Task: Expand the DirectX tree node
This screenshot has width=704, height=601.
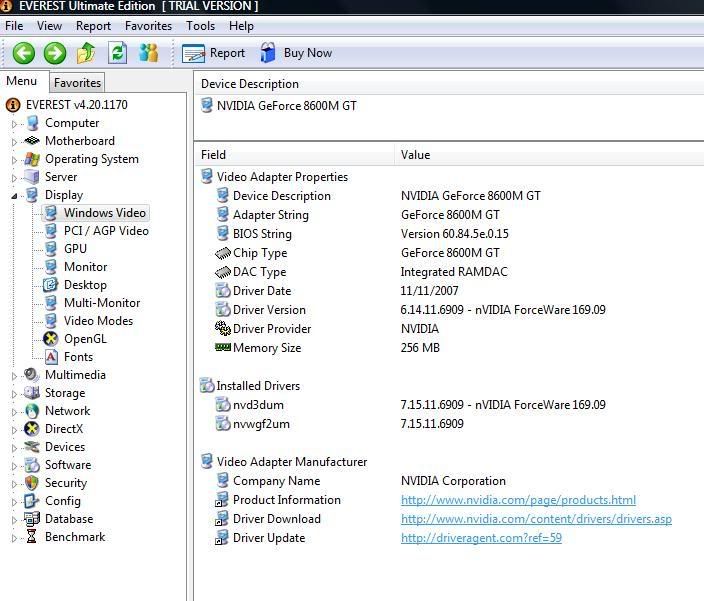Action: (x=14, y=430)
